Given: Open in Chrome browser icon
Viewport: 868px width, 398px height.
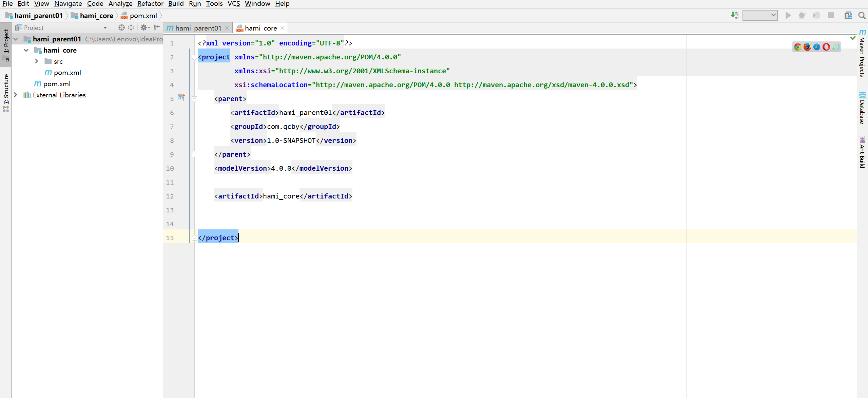Looking at the screenshot, I should pos(797,47).
